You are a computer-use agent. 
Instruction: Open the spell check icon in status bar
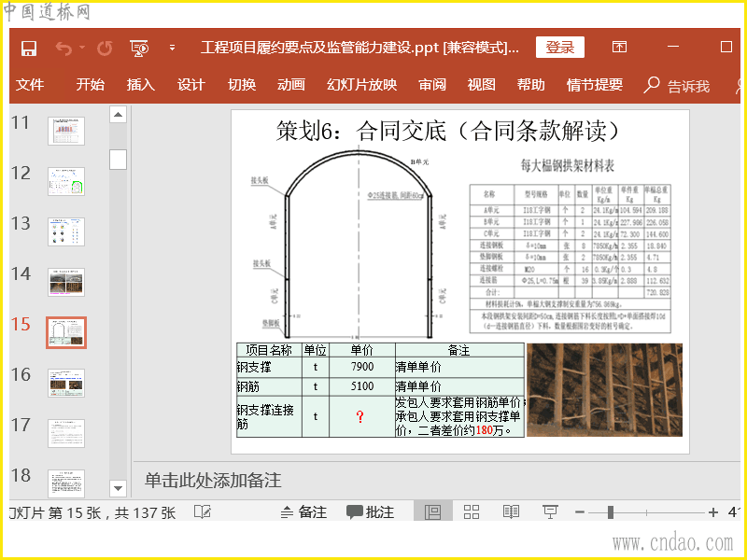pos(202,512)
